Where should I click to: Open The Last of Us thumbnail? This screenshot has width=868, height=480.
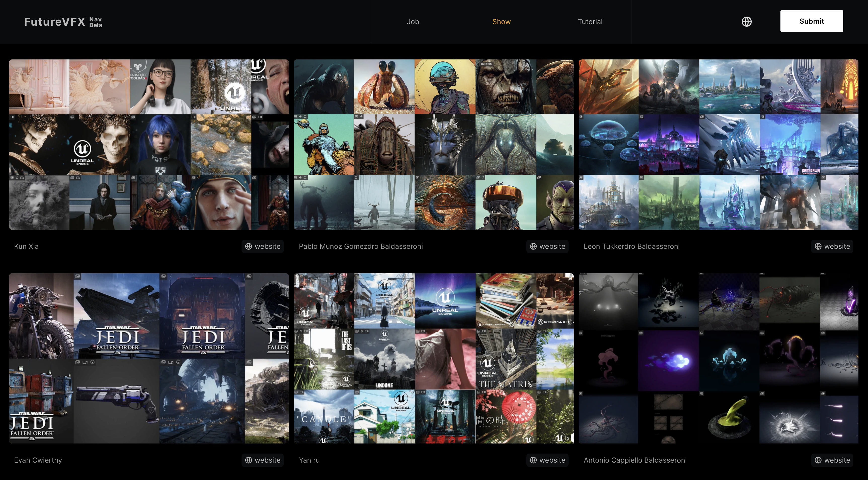click(324, 359)
